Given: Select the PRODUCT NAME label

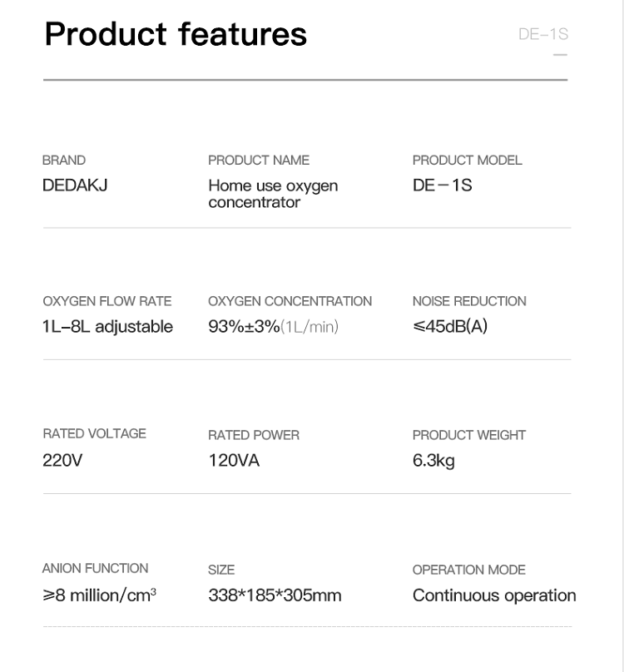Looking at the screenshot, I should [258, 160].
